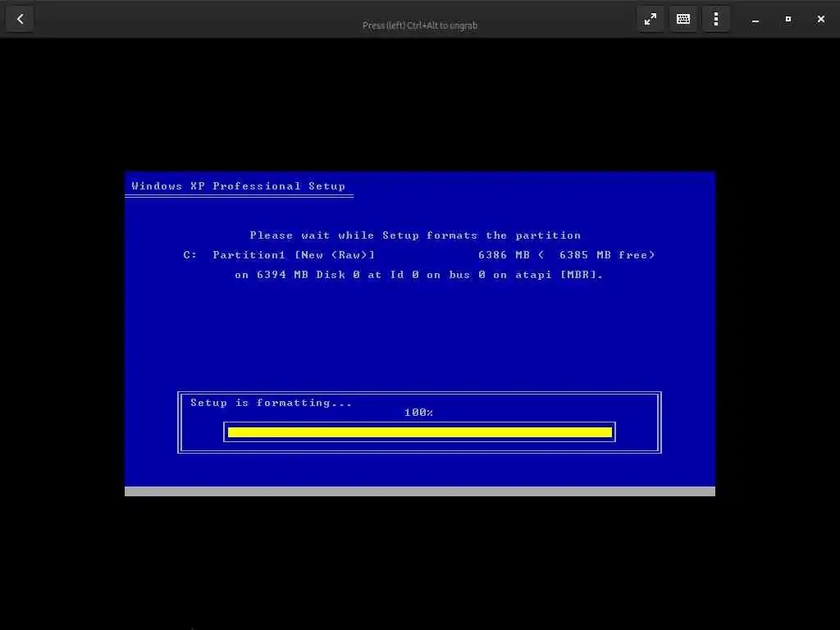Click 'Please wait while Setup formats the partition'
The width and height of the screenshot is (840, 630).
click(415, 235)
